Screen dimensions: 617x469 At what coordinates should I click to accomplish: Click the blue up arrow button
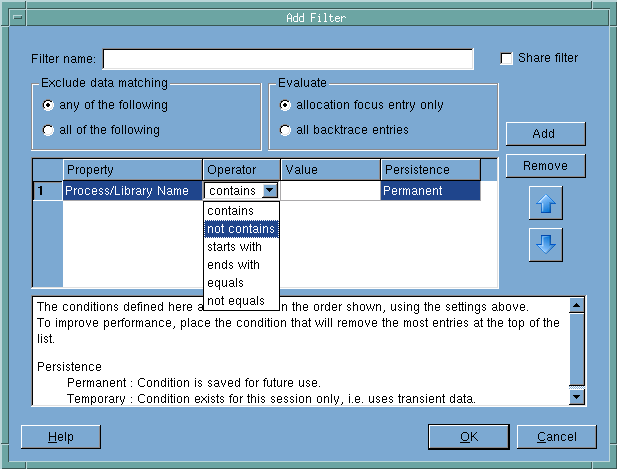click(545, 203)
